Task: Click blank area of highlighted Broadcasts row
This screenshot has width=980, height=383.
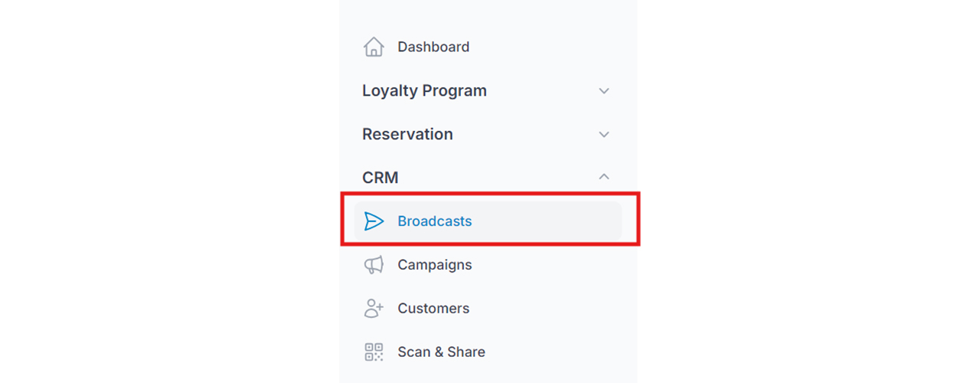Action: [x=547, y=221]
